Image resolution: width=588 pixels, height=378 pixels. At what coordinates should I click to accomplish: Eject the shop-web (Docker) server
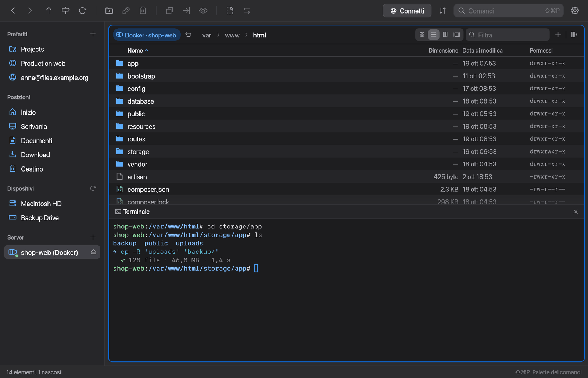click(93, 252)
